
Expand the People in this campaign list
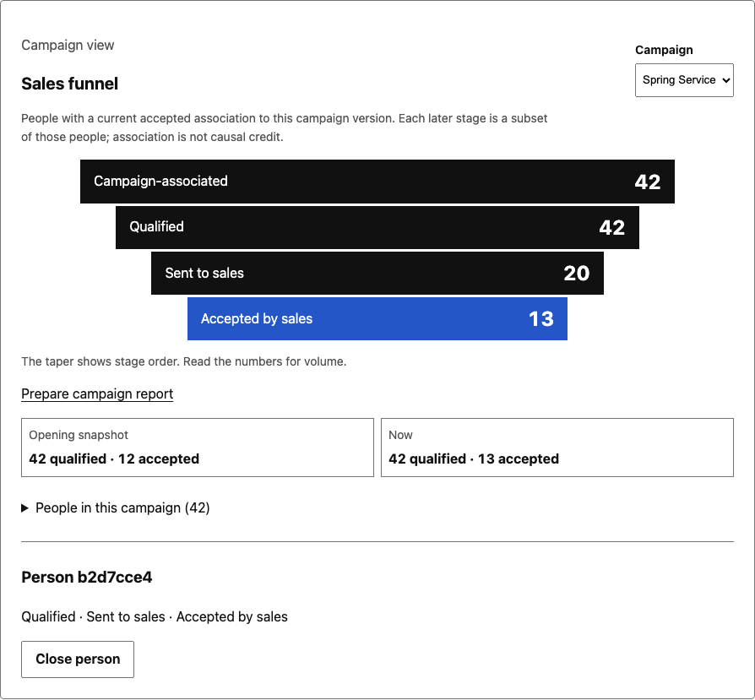(116, 508)
